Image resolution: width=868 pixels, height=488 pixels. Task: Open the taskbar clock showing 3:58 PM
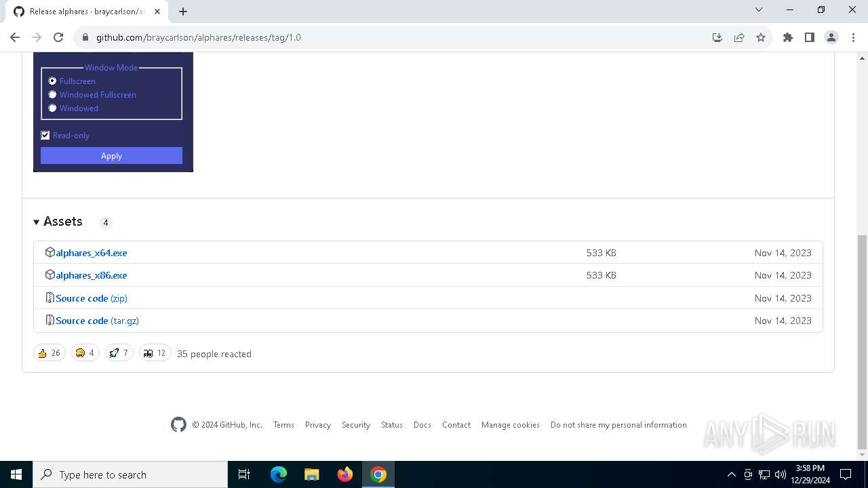810,474
